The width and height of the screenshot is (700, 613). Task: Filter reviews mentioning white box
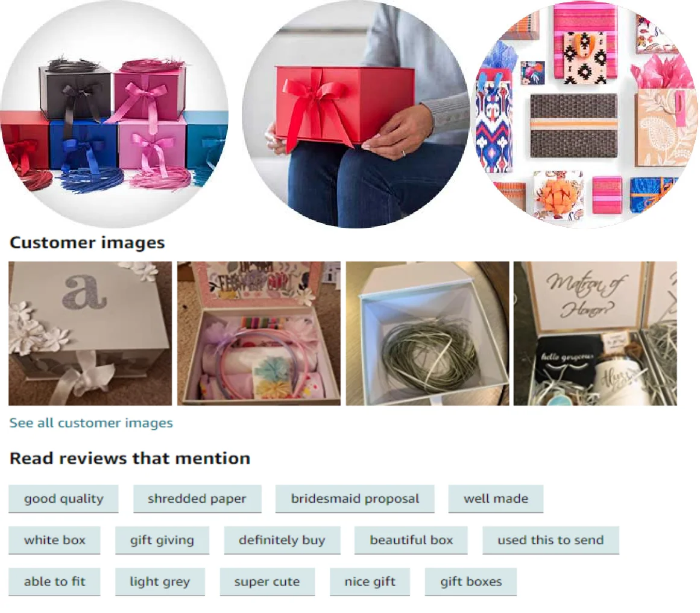54,540
